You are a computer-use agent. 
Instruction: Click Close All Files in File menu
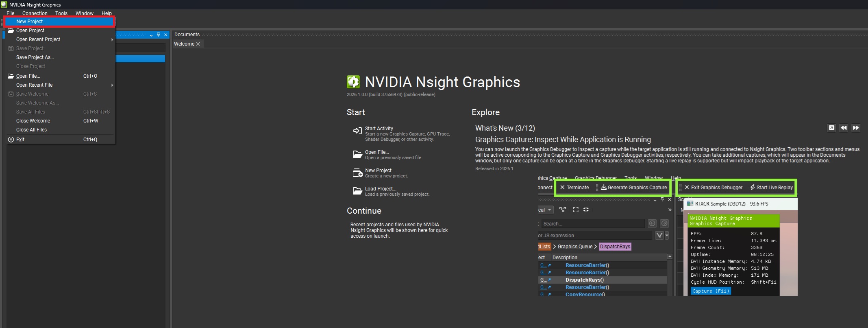point(31,130)
